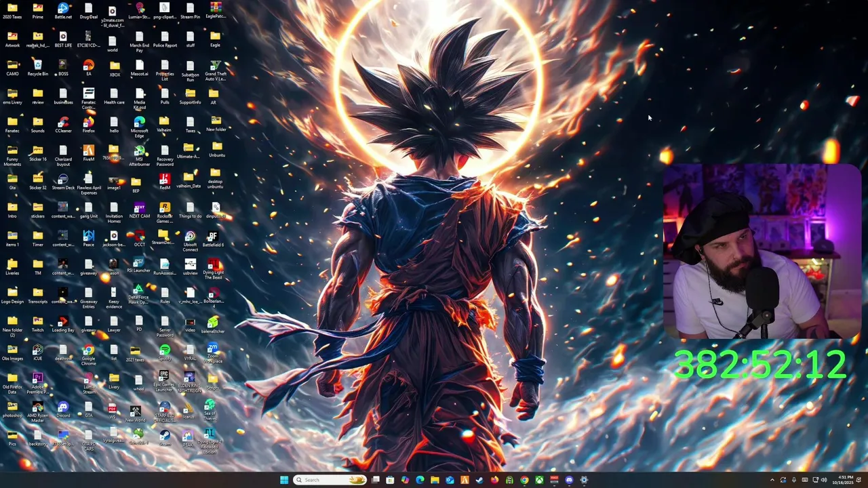Image resolution: width=868 pixels, height=488 pixels.
Task: Select the Delta Force Hawk Ops icon
Action: 138,295
